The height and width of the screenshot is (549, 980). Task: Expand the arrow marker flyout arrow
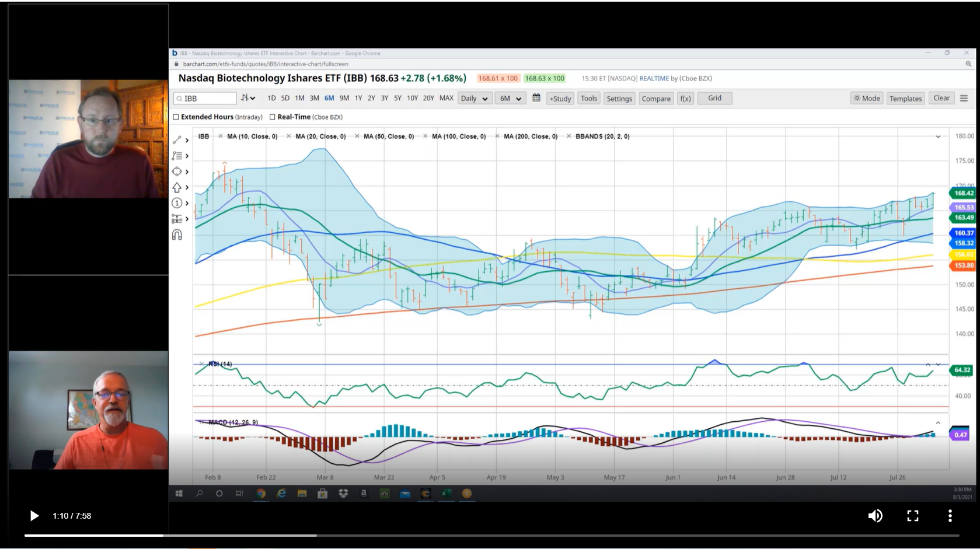(x=187, y=187)
